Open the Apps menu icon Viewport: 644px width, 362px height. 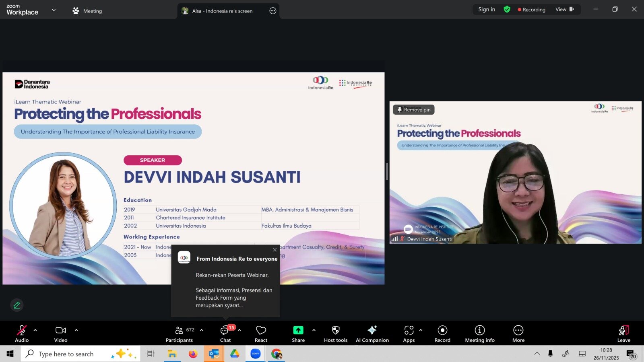click(409, 334)
